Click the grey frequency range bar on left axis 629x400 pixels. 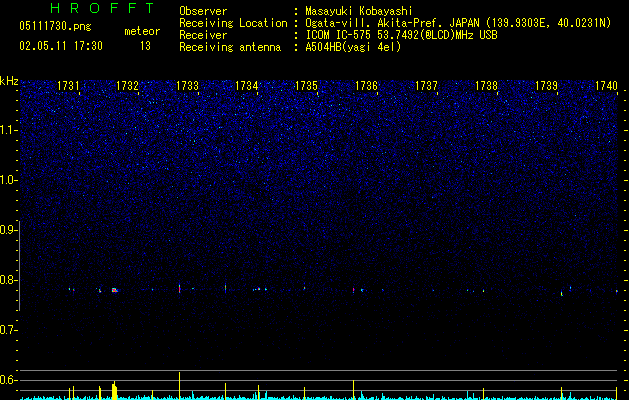click(19, 265)
